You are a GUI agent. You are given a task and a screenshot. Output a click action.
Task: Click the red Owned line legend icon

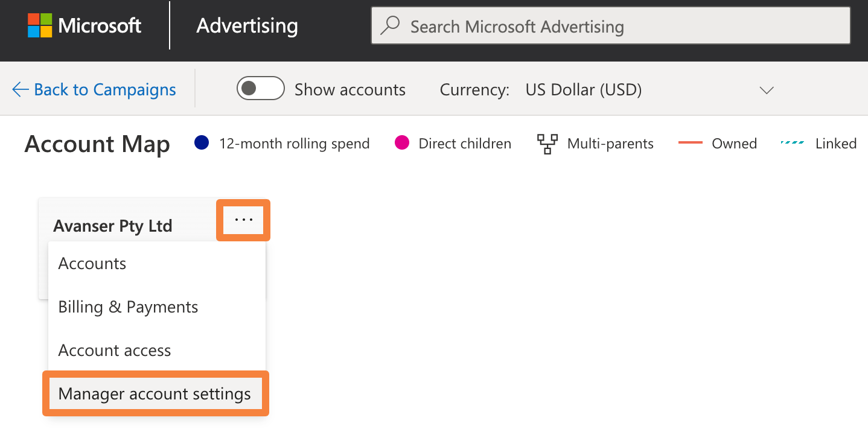[691, 144]
